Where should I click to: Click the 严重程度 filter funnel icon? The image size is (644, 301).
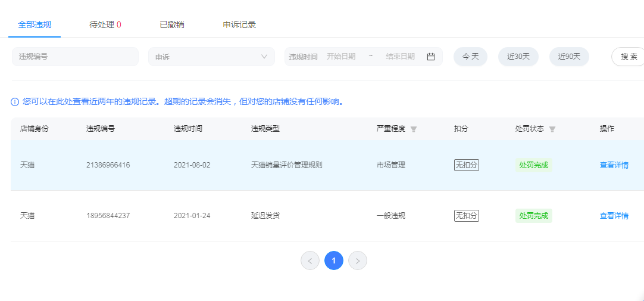pos(414,129)
